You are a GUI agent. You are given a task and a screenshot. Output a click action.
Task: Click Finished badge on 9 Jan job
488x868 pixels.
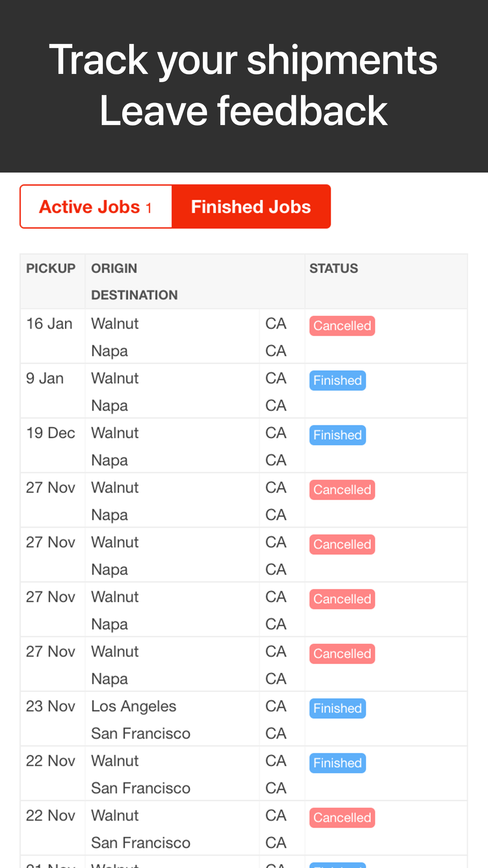[x=338, y=381]
